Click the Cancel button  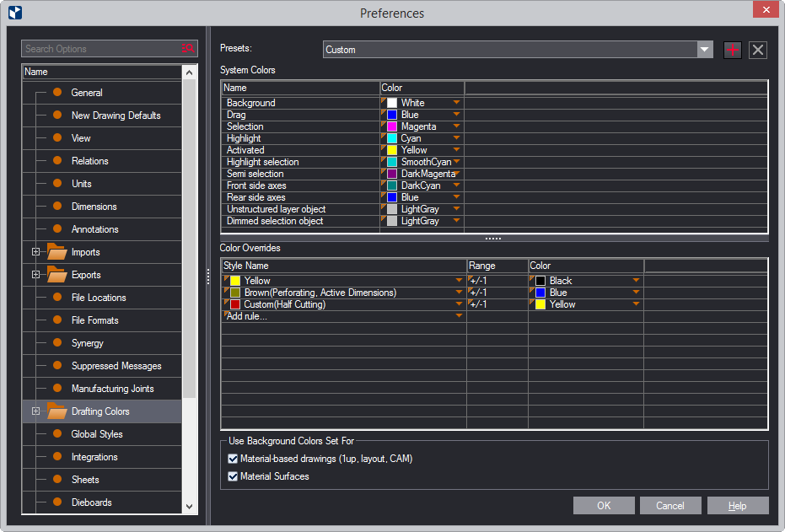pos(670,506)
